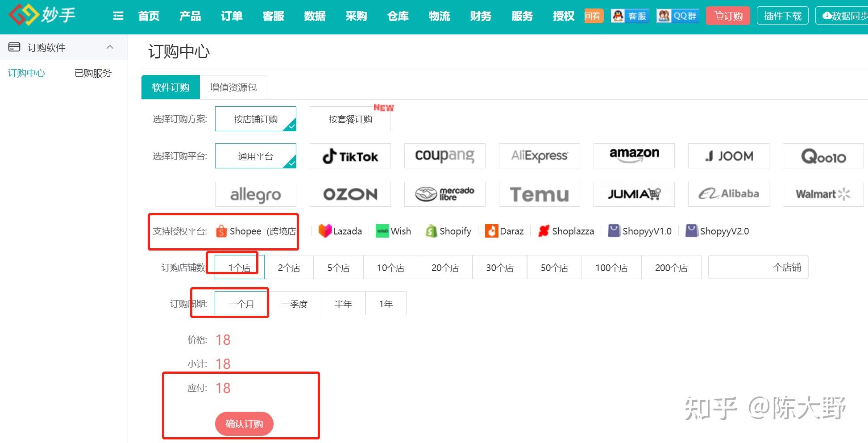Open the 财务 menu item
The width and height of the screenshot is (868, 443).
[480, 15]
